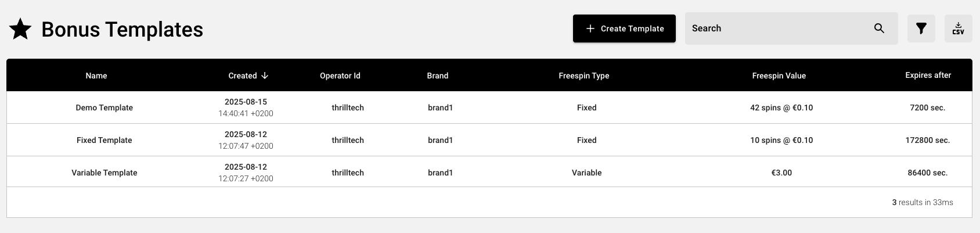Screen dimensions: 980x233
Task: Click the 42 spins @ €0.10 cell
Action: (x=781, y=107)
